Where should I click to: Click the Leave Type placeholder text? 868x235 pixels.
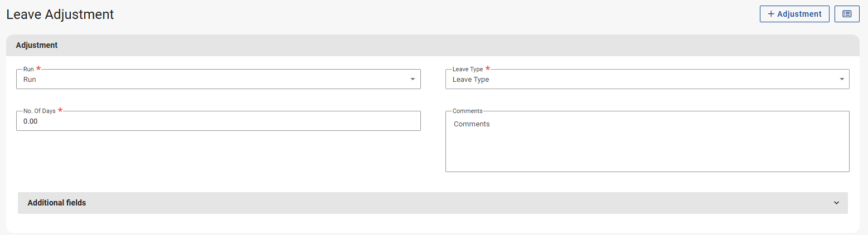point(471,79)
